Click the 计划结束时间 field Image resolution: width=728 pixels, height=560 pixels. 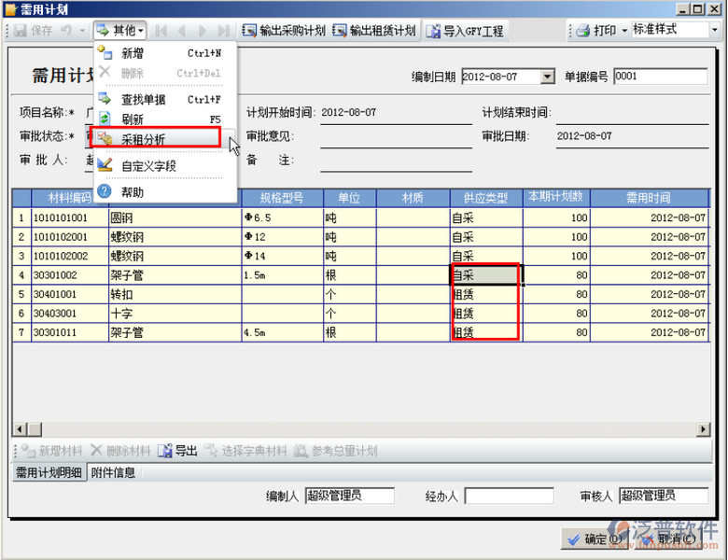click(632, 113)
